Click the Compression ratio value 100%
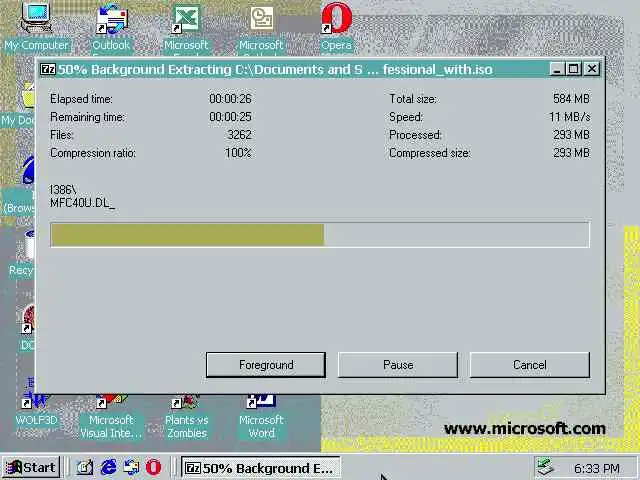The width and height of the screenshot is (640, 480). 238,153
